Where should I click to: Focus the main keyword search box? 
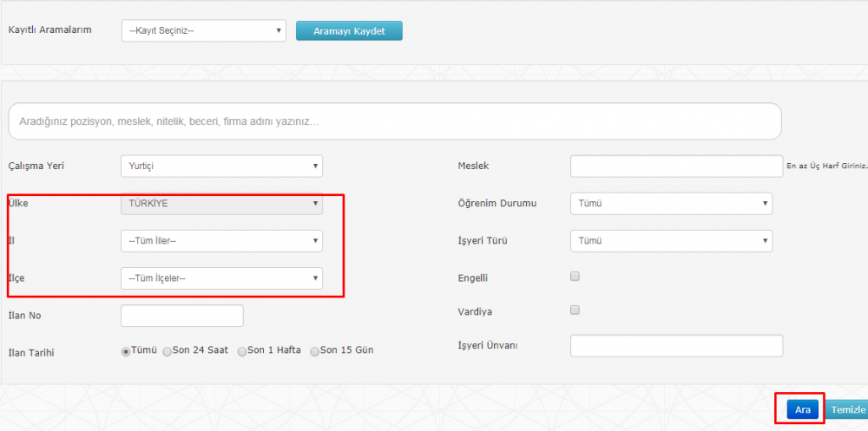click(x=395, y=122)
